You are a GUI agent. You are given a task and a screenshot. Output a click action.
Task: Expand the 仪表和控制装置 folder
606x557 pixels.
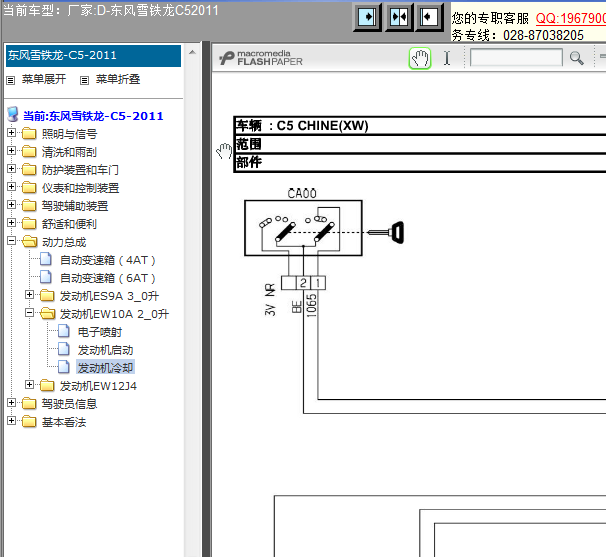[x=11, y=186]
